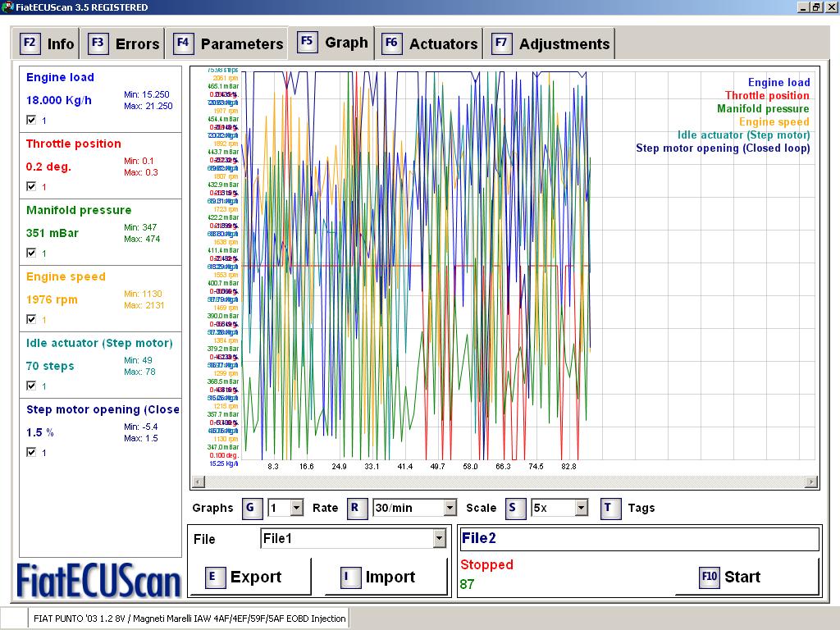Click the 0.2 deg. throttle value
The height and width of the screenshot is (630, 840).
[x=48, y=167]
